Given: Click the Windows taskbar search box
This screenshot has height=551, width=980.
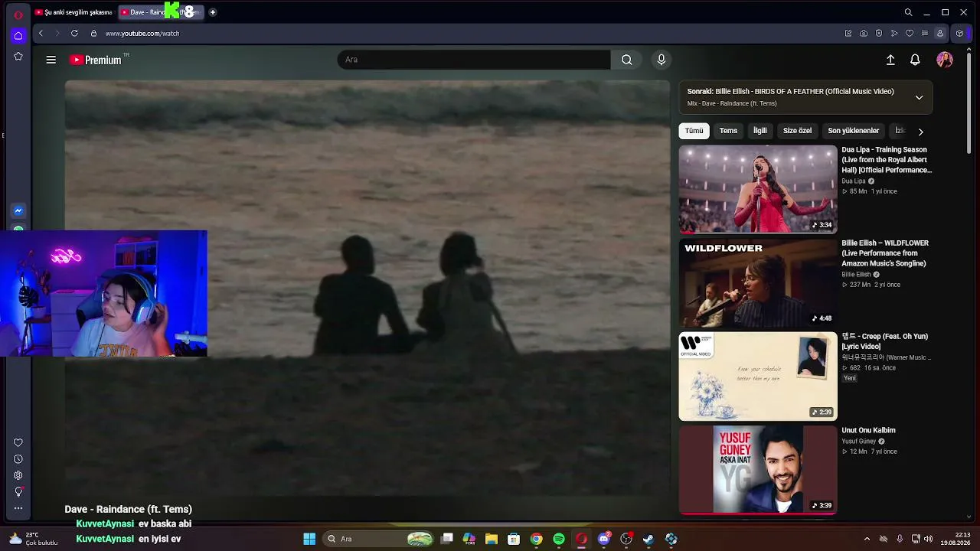Looking at the screenshot, I should click(x=378, y=539).
